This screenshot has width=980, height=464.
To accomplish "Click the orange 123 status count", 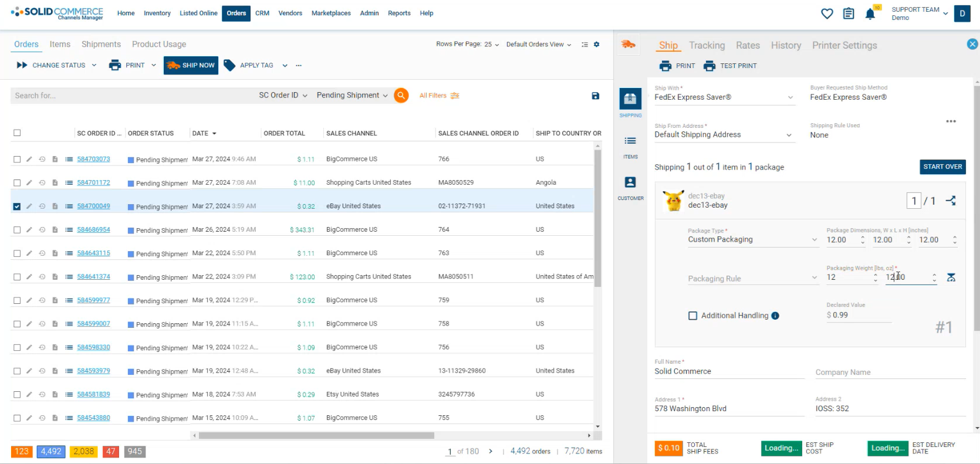I will [22, 451].
